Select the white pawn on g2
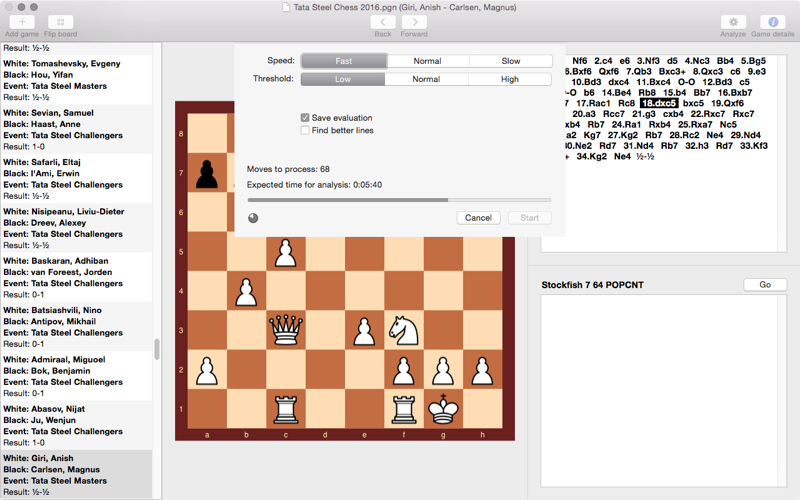Screen dimensions: 800x500 tap(443, 370)
